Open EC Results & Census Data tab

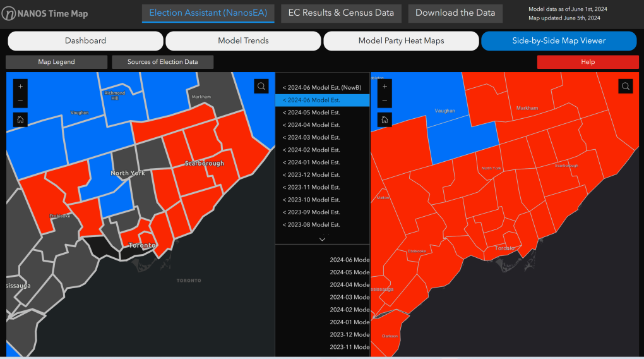(x=341, y=13)
